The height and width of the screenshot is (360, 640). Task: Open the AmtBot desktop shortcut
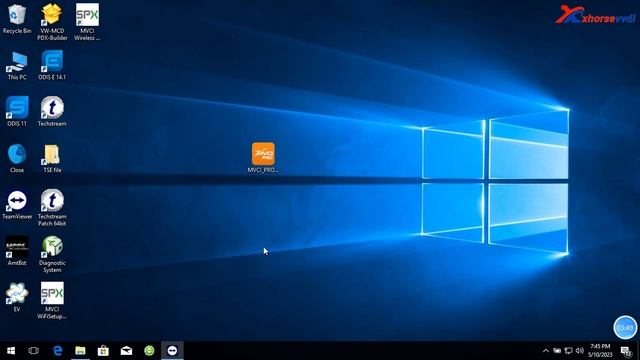(17, 251)
